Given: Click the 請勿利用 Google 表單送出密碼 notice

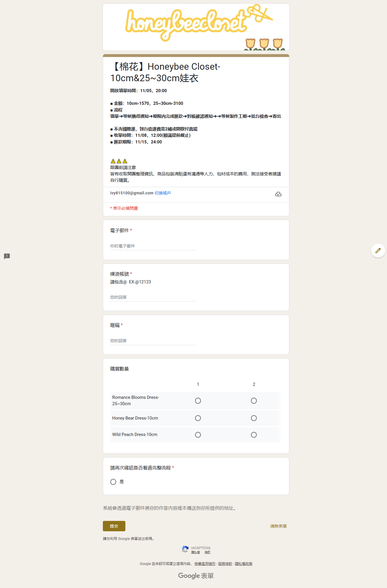Looking at the screenshot, I should (129, 538).
